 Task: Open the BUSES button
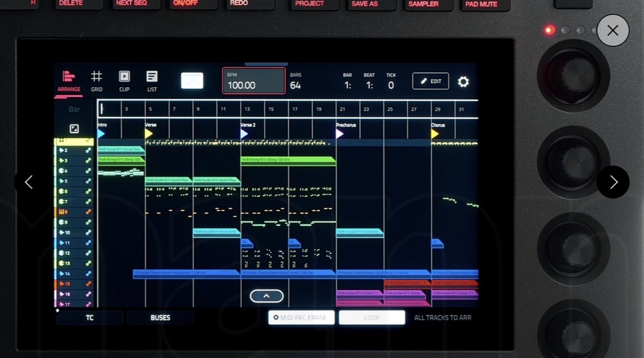point(160,318)
